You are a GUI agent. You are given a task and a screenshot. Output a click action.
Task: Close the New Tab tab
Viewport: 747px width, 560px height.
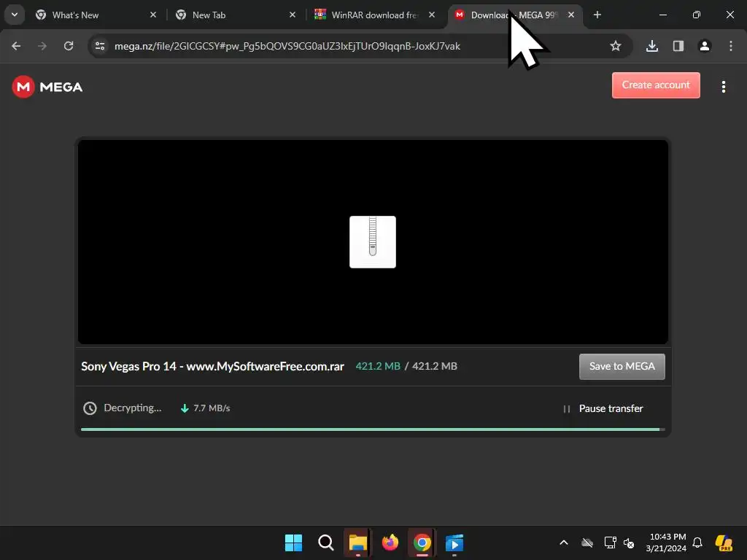(293, 15)
